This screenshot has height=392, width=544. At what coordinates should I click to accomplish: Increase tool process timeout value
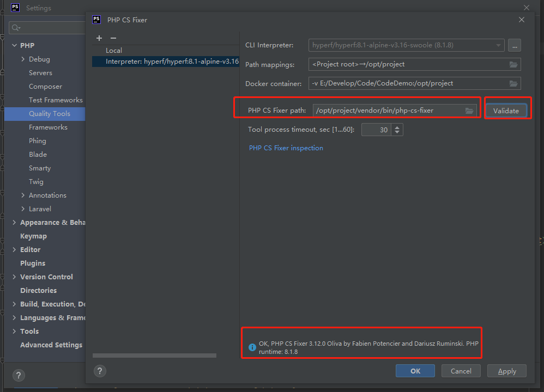pyautogui.click(x=397, y=127)
